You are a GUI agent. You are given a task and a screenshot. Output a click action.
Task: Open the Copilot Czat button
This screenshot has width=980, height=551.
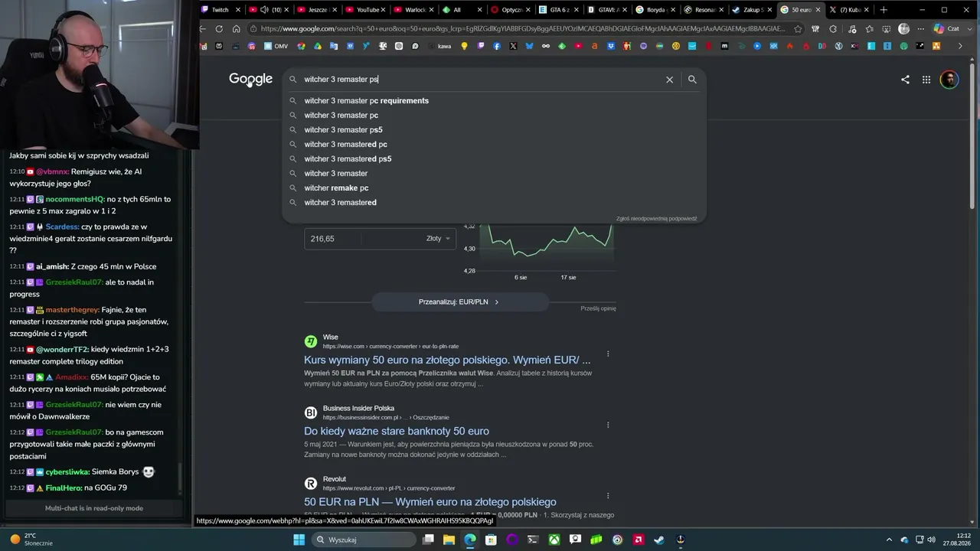946,29
